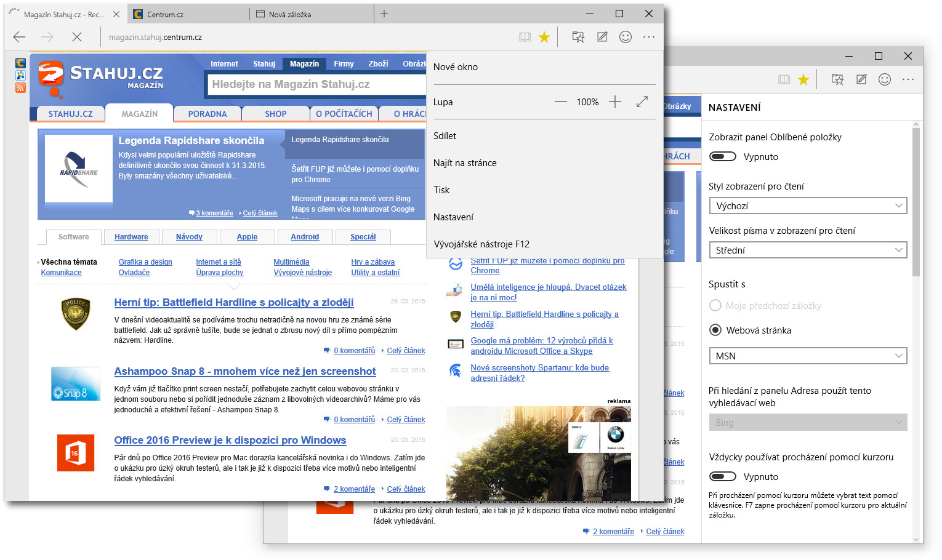Click the favorites star in front window
942x560 pixels.
tap(544, 37)
